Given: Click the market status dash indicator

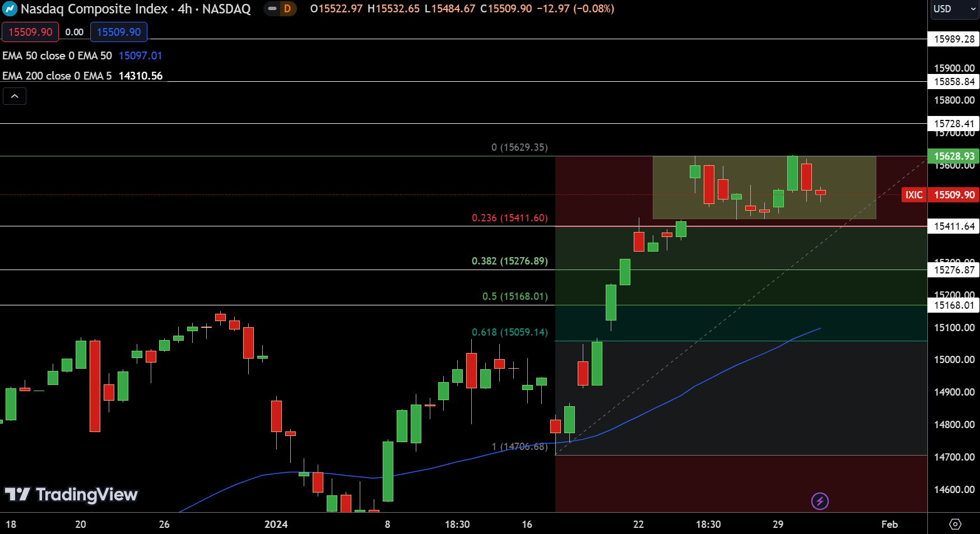Looking at the screenshot, I should pos(272,9).
